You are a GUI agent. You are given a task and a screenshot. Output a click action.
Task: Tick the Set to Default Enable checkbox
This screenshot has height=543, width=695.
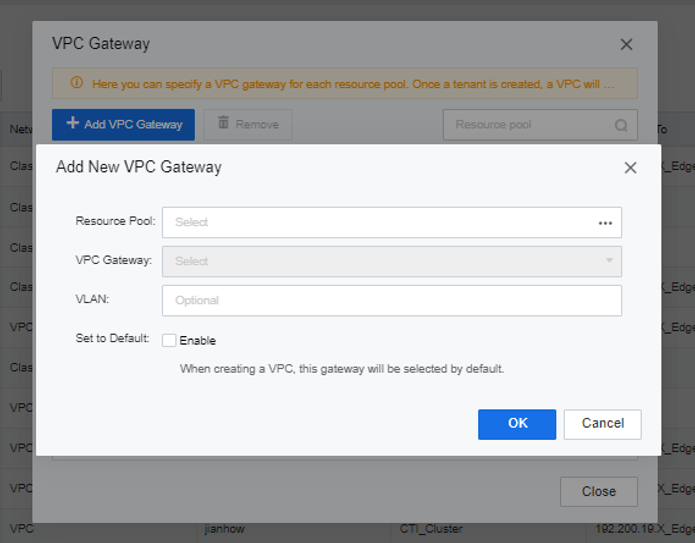[169, 340]
